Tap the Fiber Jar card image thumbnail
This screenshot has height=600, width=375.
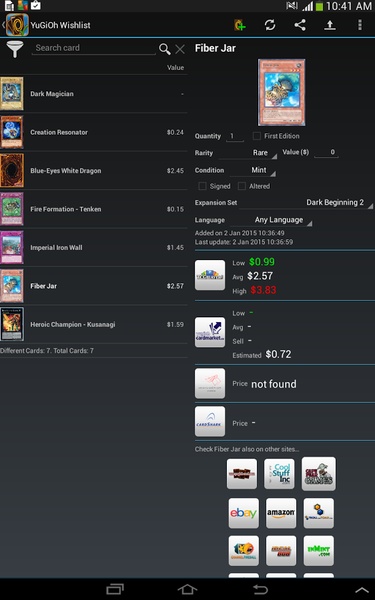click(282, 92)
